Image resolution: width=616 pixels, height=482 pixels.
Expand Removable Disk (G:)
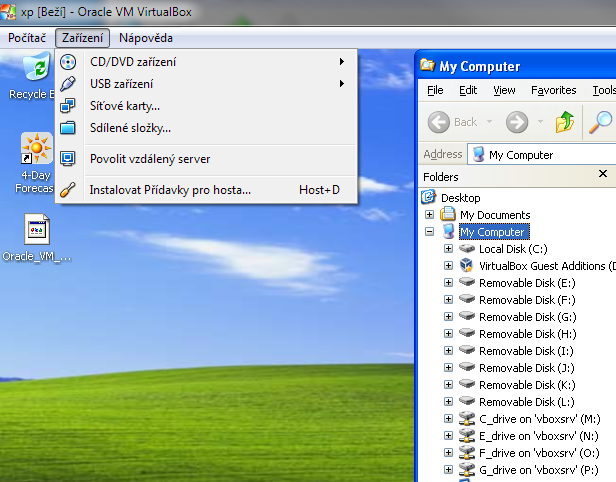point(448,317)
